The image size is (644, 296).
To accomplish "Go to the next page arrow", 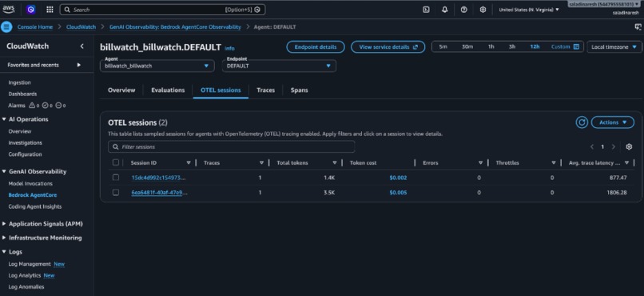I will pyautogui.click(x=613, y=146).
